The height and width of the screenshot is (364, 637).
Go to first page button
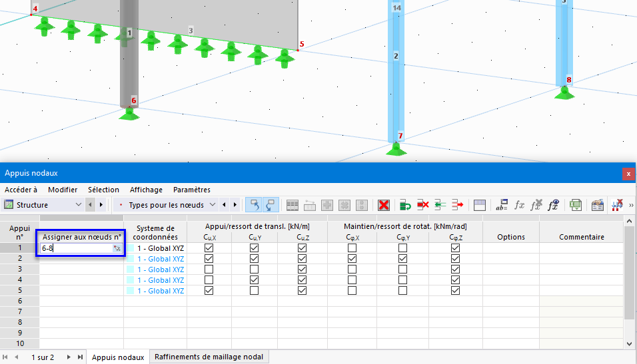pyautogui.click(x=5, y=357)
